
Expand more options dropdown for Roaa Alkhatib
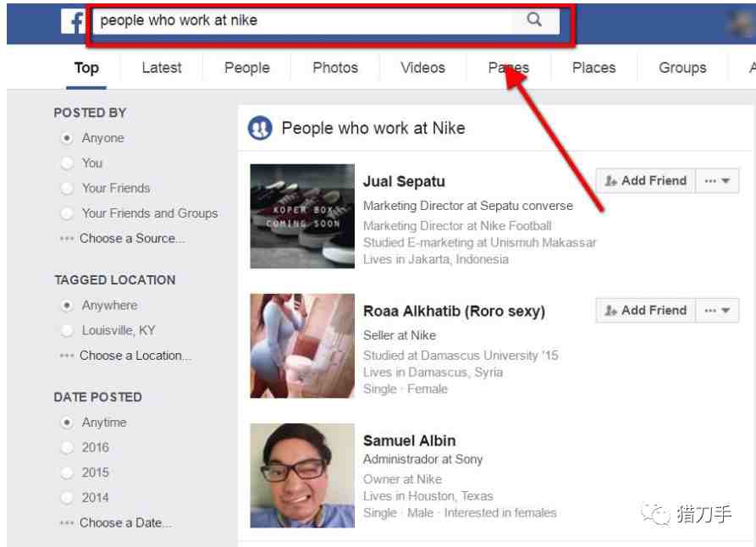pyautogui.click(x=717, y=311)
